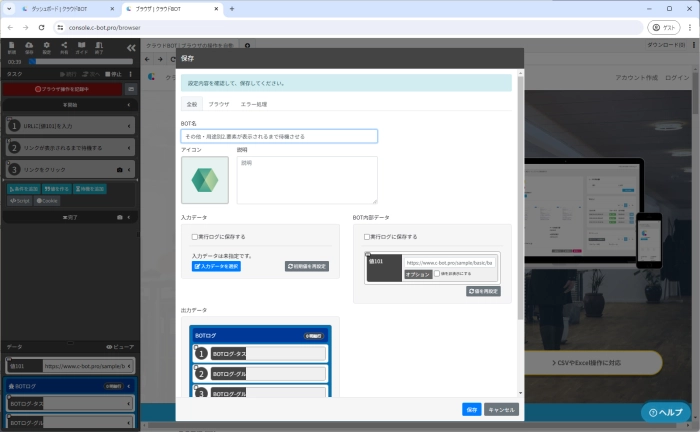Click the cloud 保存 icon in sidebar

(30, 49)
